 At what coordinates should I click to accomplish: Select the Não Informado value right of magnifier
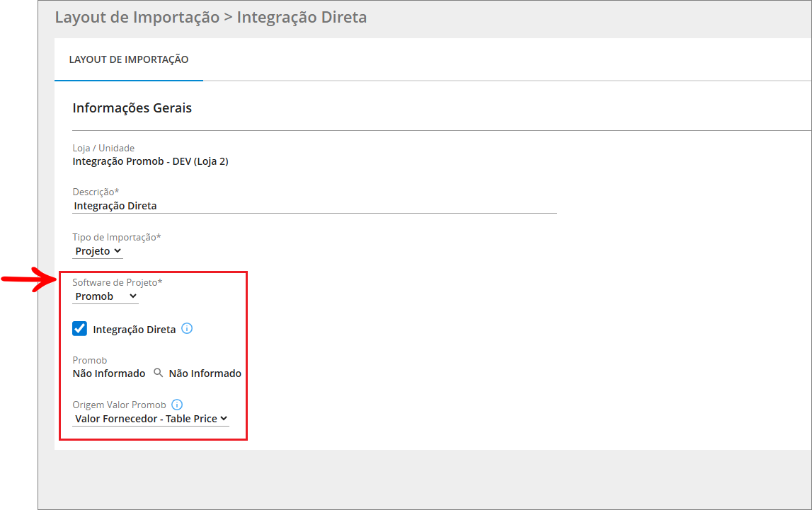[205, 373]
